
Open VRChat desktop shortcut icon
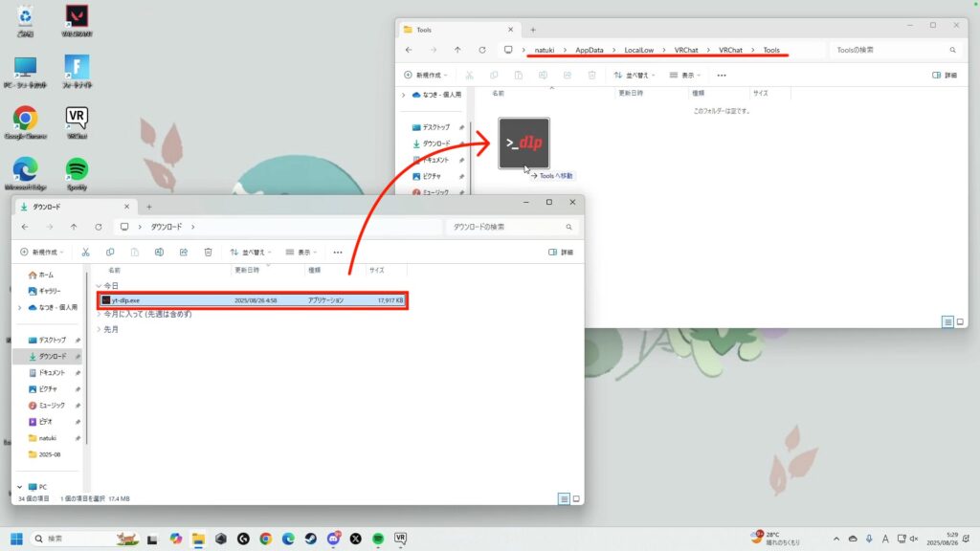point(77,121)
